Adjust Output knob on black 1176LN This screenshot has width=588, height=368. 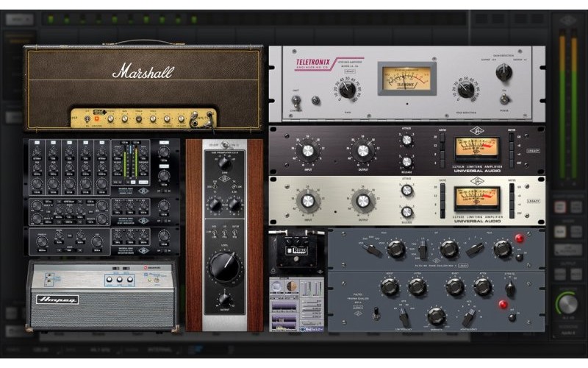tap(363, 151)
